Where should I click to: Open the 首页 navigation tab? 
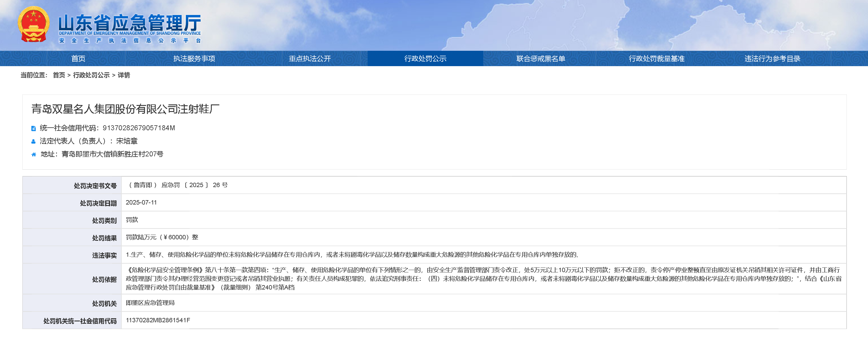tap(78, 59)
